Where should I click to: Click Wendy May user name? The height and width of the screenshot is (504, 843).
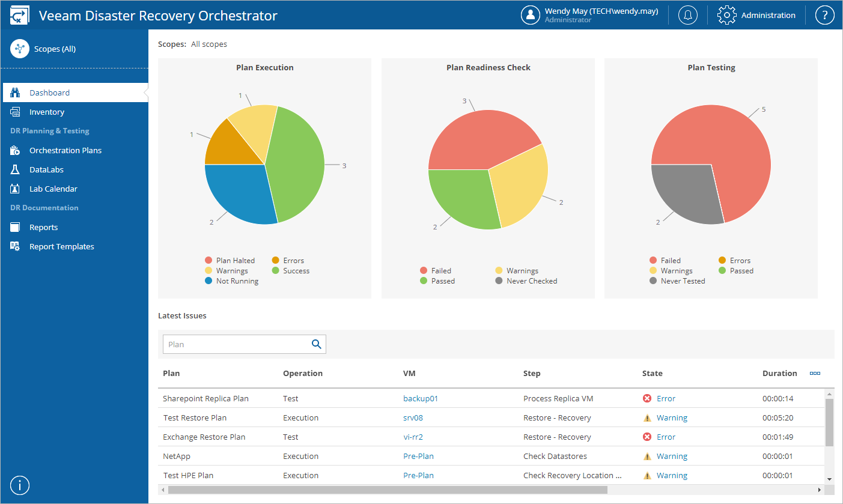tap(601, 11)
